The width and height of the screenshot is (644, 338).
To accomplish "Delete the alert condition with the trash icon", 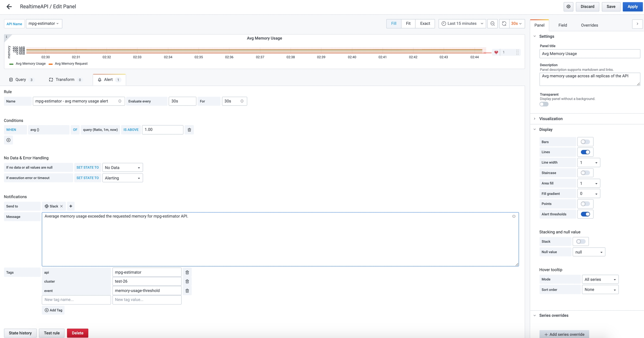I will tap(189, 130).
